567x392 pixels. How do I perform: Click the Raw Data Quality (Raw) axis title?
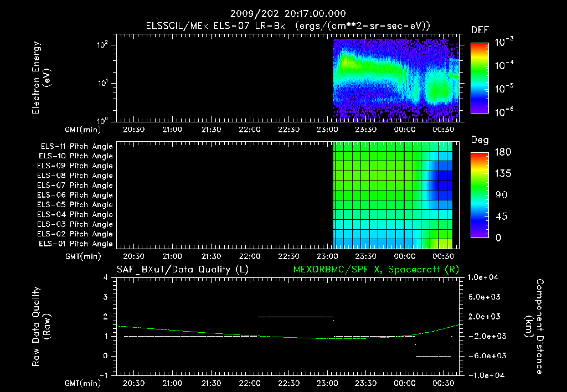coord(41,327)
